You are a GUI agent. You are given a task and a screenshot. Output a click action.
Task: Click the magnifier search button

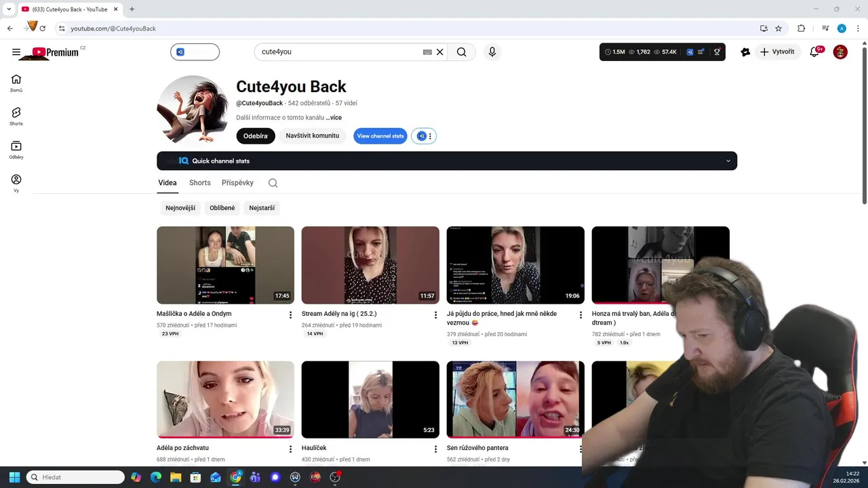[x=462, y=52]
